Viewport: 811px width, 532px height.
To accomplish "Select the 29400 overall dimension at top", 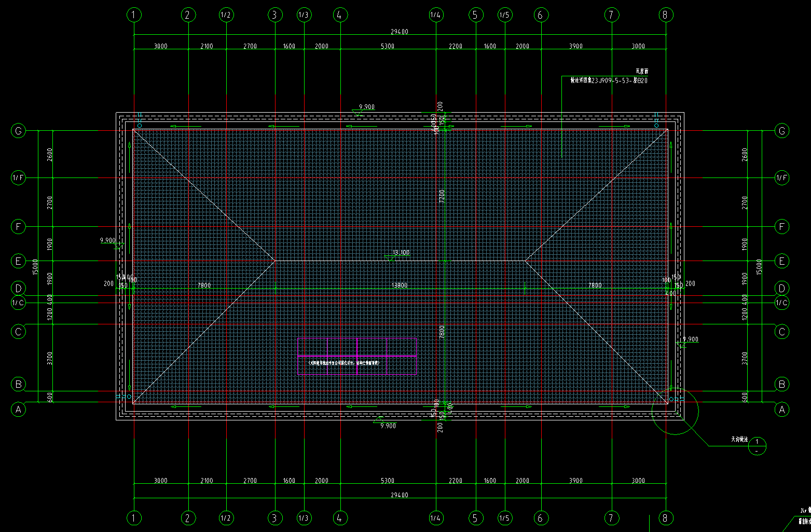I will coord(399,32).
